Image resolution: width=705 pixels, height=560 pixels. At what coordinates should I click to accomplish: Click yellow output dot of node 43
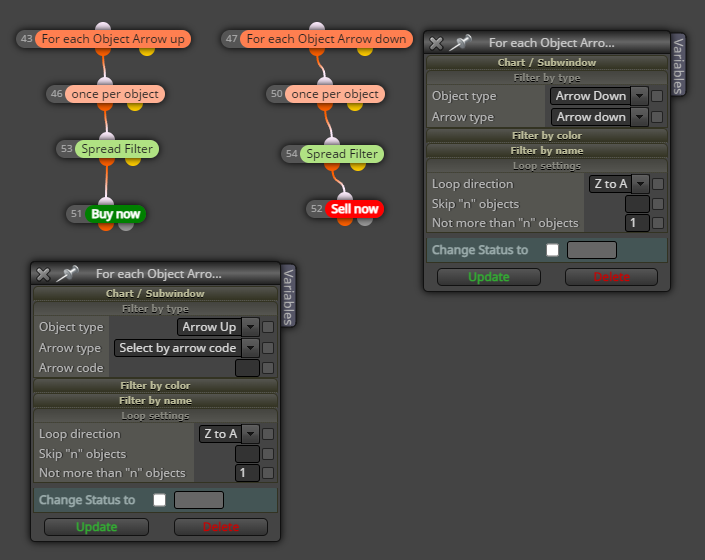147,50
